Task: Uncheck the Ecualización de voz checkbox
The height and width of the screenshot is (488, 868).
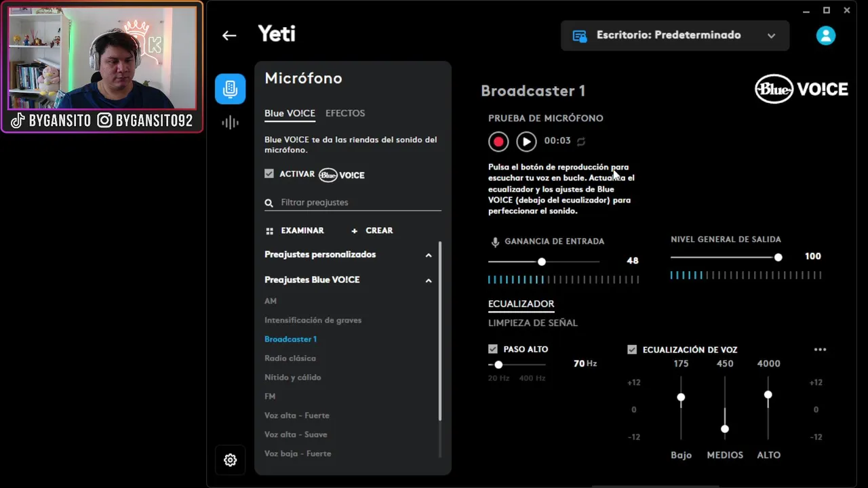Action: pos(632,350)
